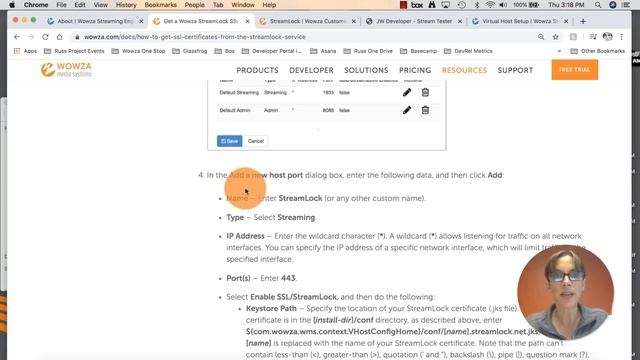Click the presenter webcam bubble

[x=565, y=293]
